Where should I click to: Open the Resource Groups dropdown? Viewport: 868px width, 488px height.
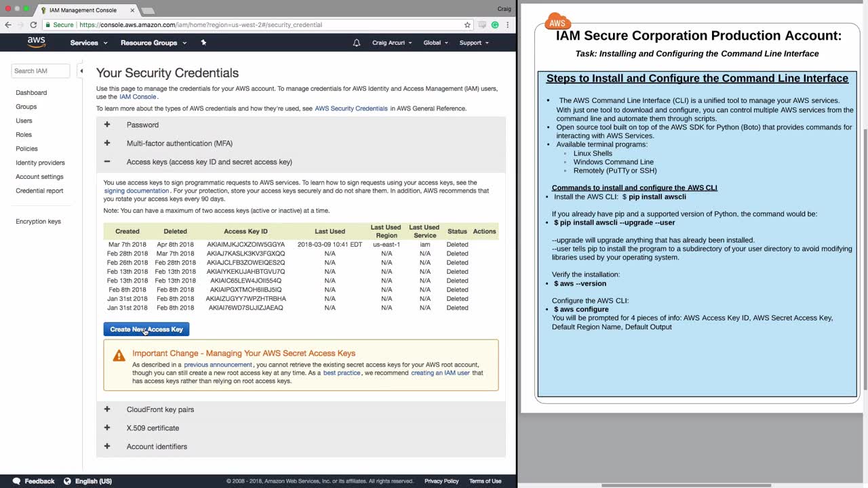[153, 43]
